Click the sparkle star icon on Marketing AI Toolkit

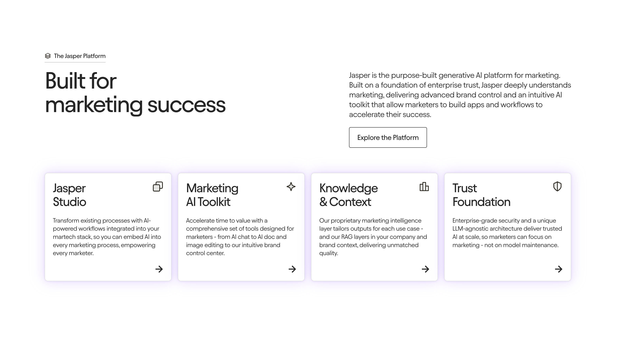(x=291, y=187)
